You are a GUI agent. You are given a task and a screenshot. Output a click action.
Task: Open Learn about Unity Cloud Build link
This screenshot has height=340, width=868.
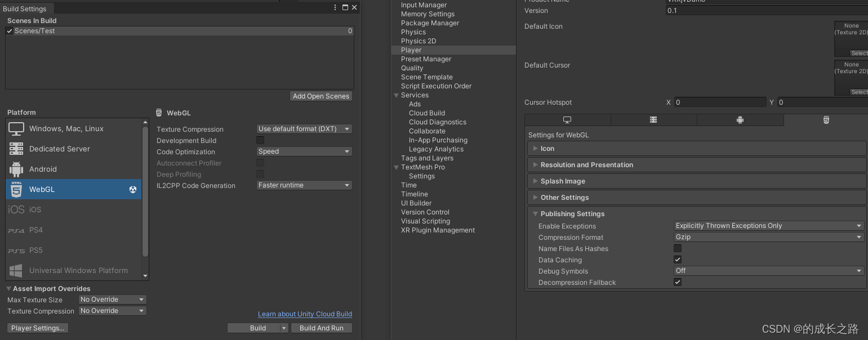305,314
